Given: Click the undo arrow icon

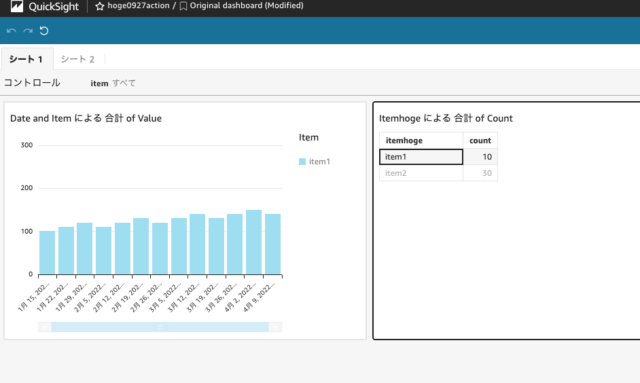Looking at the screenshot, I should (x=11, y=31).
